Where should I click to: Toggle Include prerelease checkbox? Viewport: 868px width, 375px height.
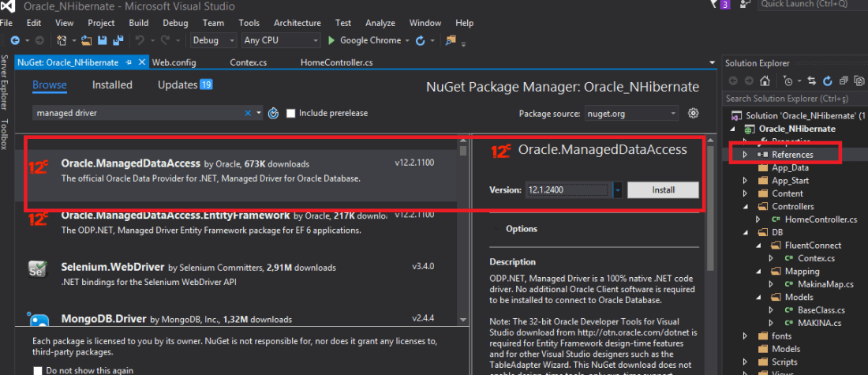(x=290, y=114)
